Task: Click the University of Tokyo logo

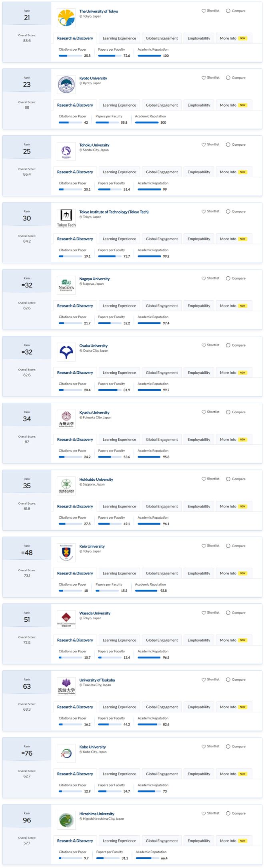Action: tap(66, 18)
